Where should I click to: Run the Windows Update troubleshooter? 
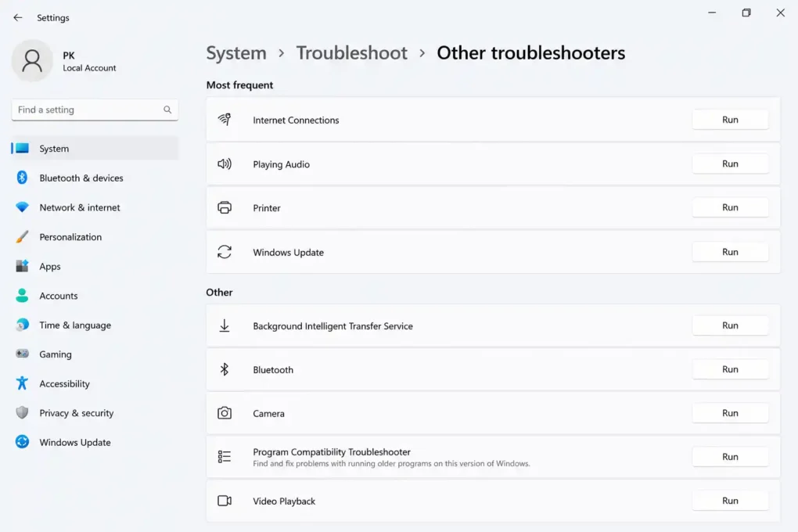click(730, 252)
